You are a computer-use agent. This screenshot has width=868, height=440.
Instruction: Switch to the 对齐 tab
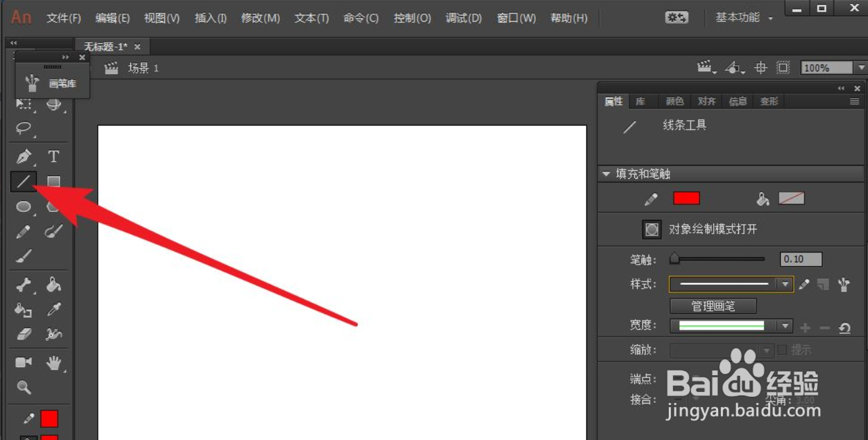point(707,101)
